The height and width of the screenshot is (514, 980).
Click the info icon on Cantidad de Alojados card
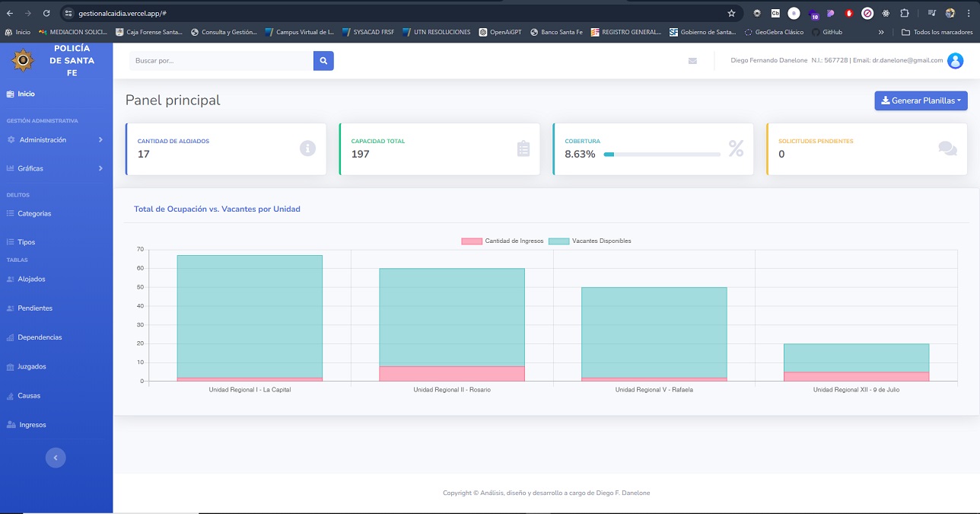[307, 148]
